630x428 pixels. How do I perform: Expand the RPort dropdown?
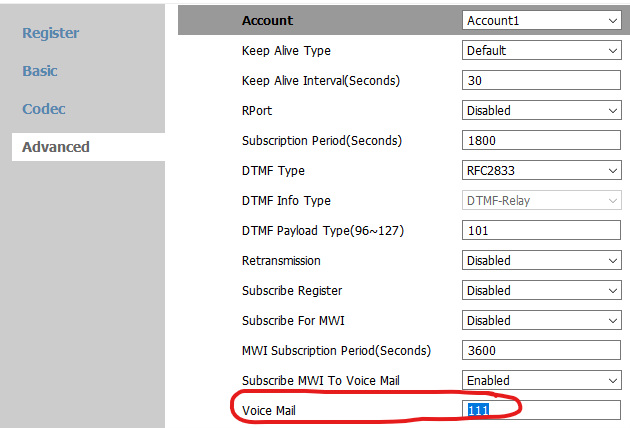click(541, 111)
